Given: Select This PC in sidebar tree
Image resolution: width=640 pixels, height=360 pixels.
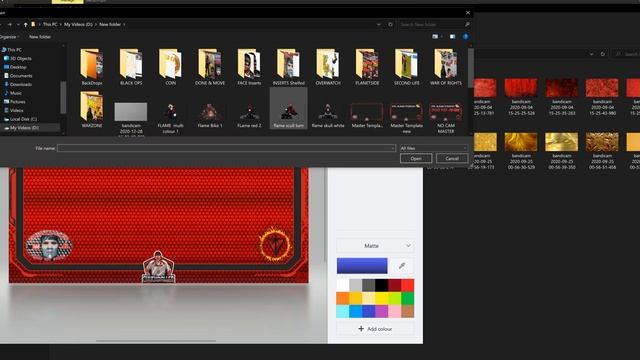Looking at the screenshot, I should tap(12, 50).
